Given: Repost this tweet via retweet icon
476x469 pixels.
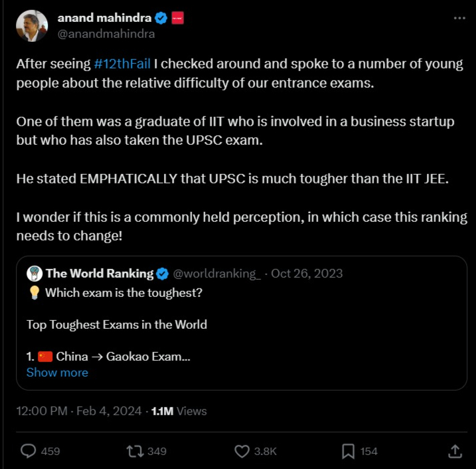Looking at the screenshot, I should click(x=135, y=451).
